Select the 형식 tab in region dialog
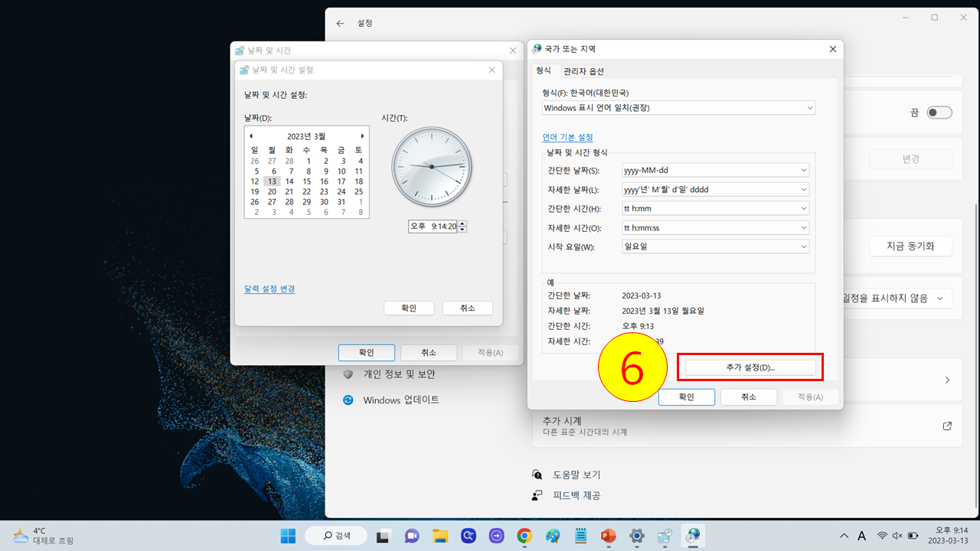This screenshot has height=551, width=980. (543, 70)
